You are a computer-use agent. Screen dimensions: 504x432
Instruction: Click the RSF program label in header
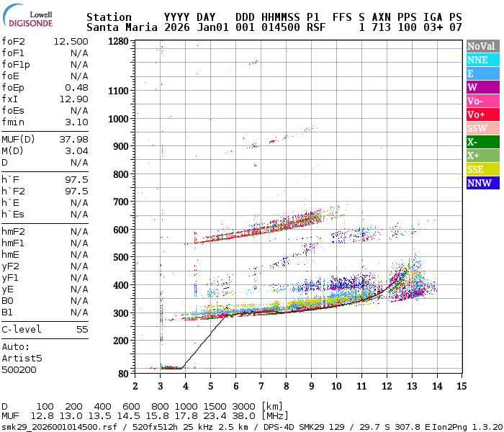click(316, 27)
